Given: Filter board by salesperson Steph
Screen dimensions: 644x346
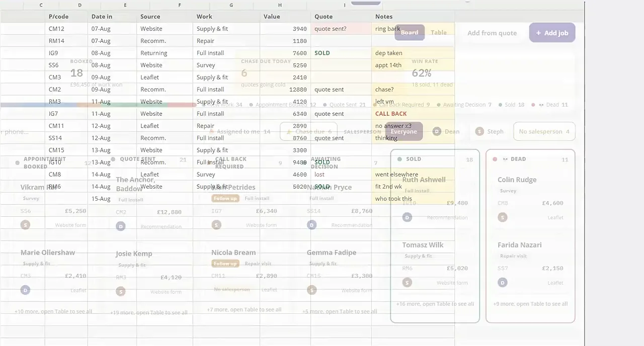Looking at the screenshot, I should coord(490,132).
